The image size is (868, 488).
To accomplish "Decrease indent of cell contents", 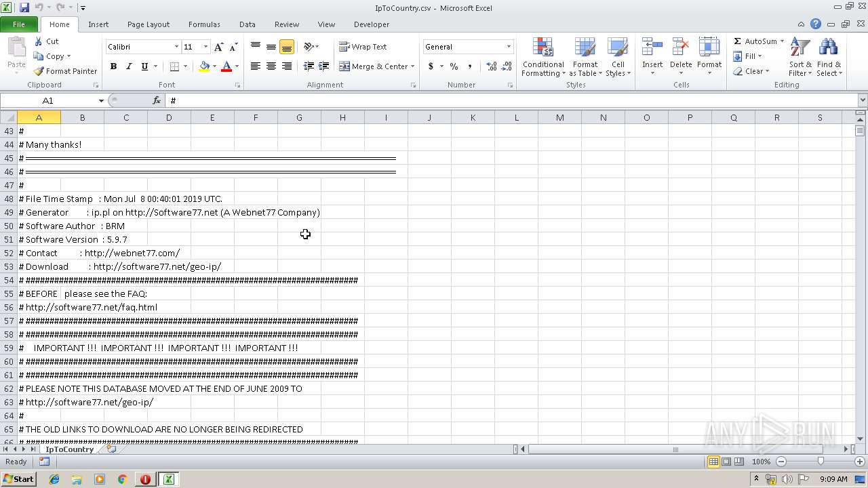I will tap(309, 66).
